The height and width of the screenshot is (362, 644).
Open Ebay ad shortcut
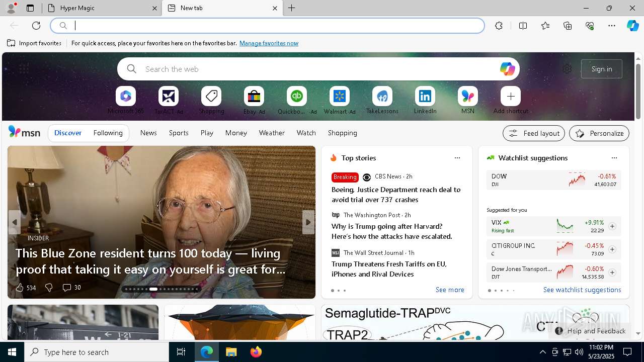(x=254, y=100)
